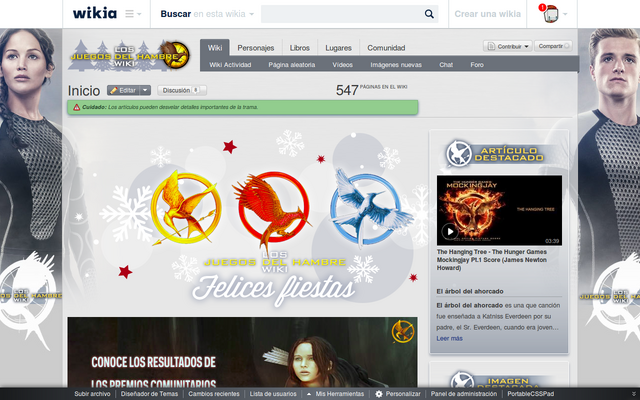Image resolution: width=640 pixels, height=400 pixels.
Task: Click the Compartir button
Action: (x=553, y=46)
